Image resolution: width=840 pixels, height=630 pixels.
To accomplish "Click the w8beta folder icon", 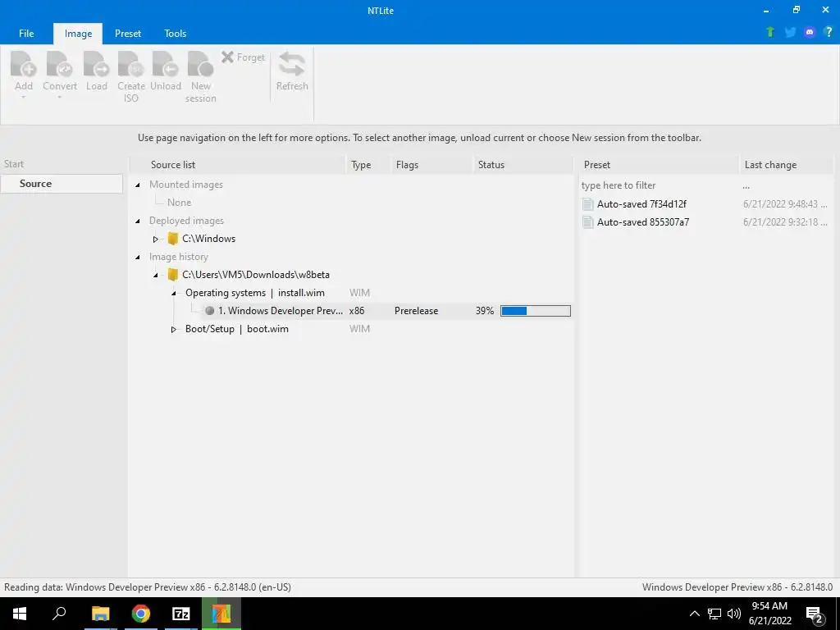I will click(x=172, y=275).
